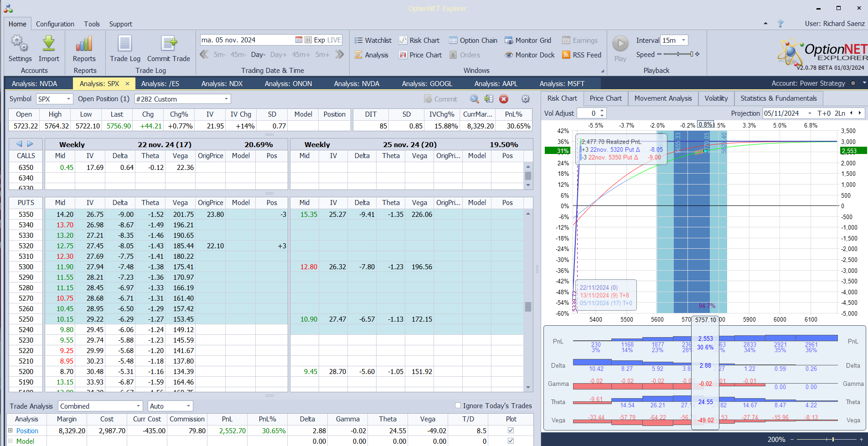
Task: Click the puts table vertical scrollbar
Action: 528,301
